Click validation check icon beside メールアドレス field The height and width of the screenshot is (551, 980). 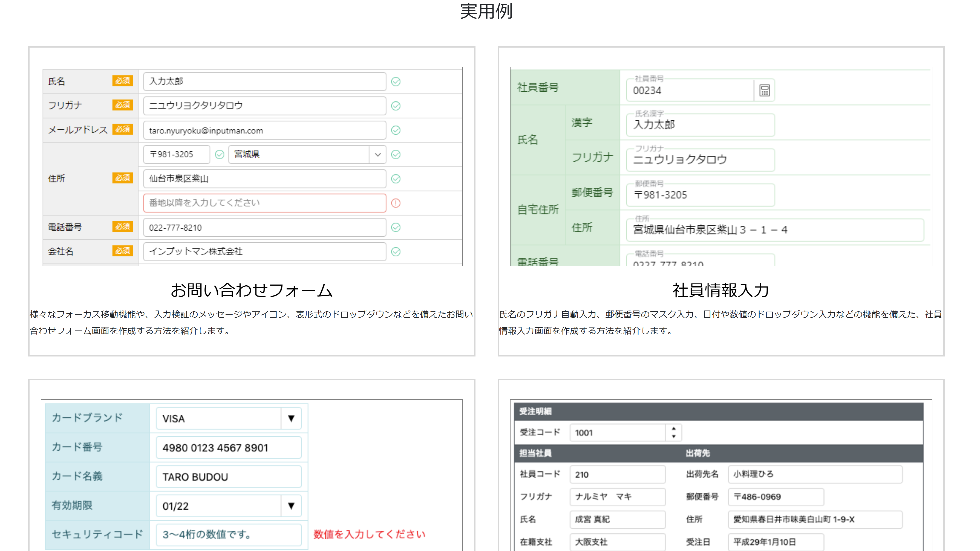(396, 130)
